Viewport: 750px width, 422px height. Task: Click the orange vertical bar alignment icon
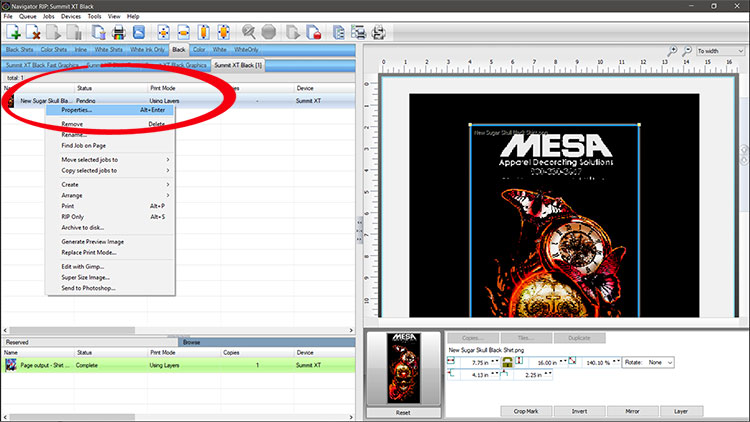[x=204, y=33]
